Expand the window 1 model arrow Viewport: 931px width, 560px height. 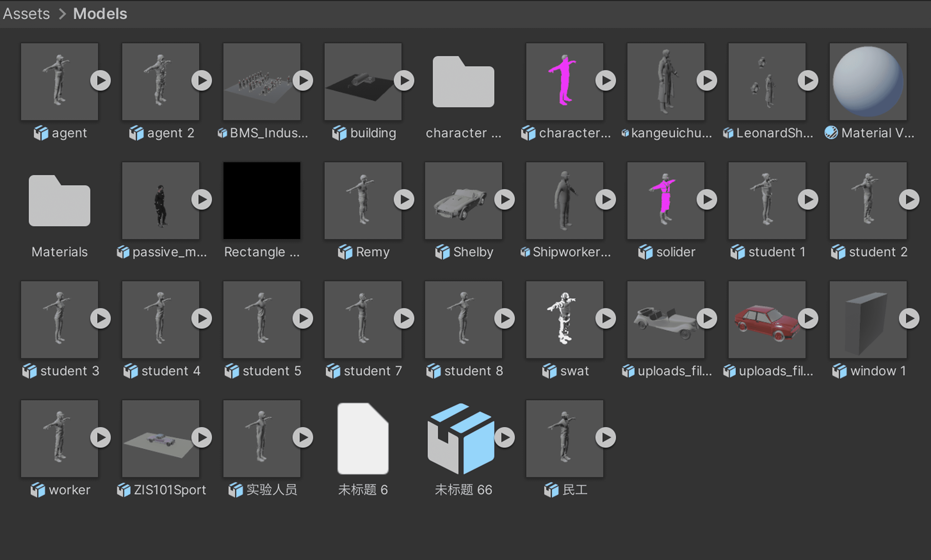(909, 318)
